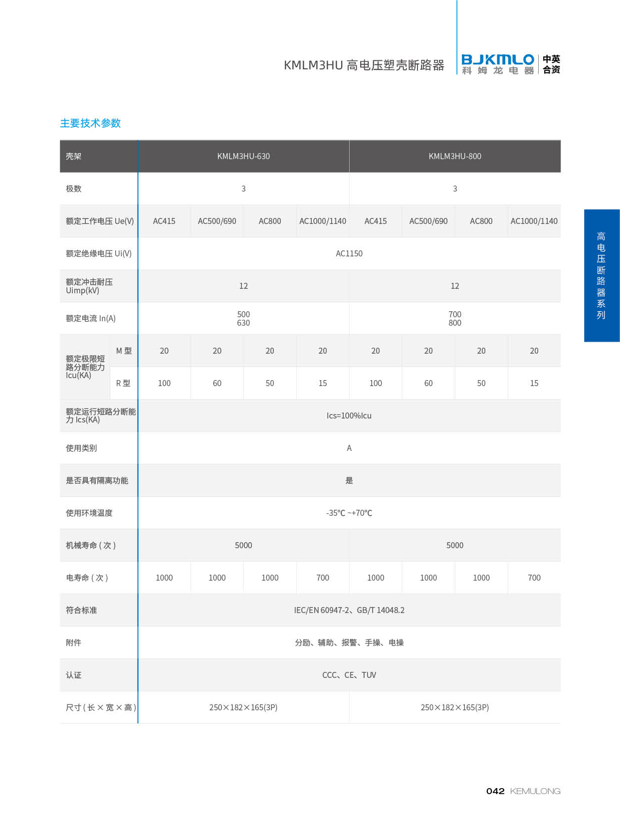The image size is (620, 840).
Task: Click the CCC、CE、TUV certification cell
Action: click(349, 675)
